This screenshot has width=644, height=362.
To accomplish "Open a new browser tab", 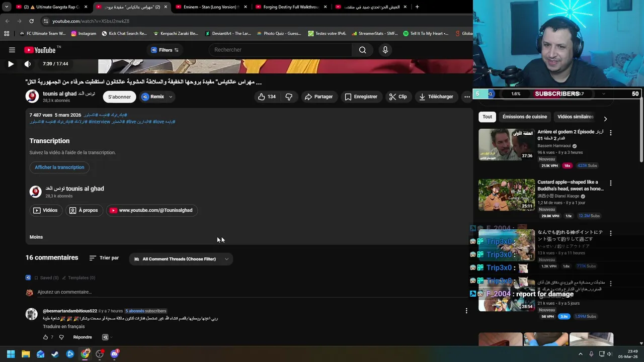I will 417,7.
